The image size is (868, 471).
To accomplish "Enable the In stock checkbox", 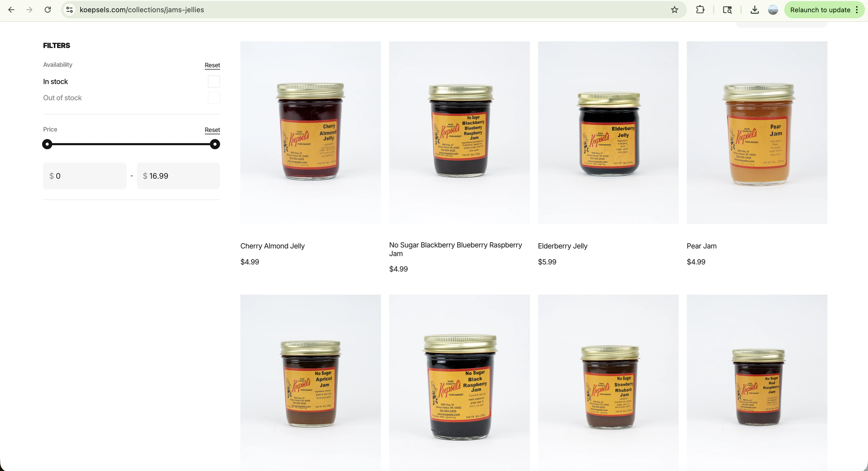I will (x=214, y=82).
